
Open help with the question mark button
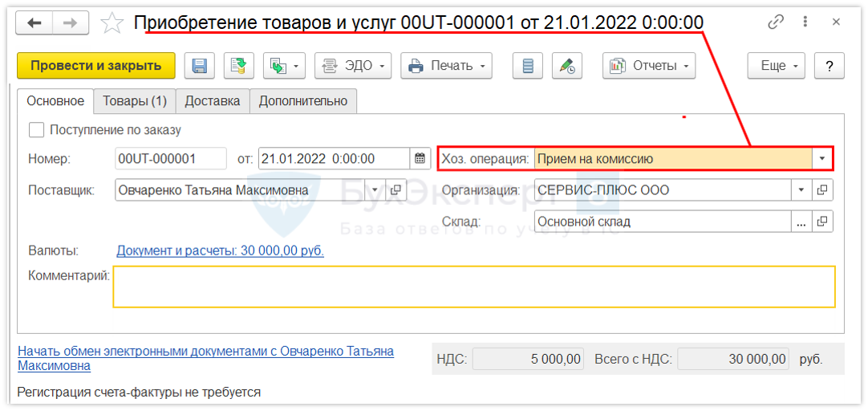(x=829, y=65)
